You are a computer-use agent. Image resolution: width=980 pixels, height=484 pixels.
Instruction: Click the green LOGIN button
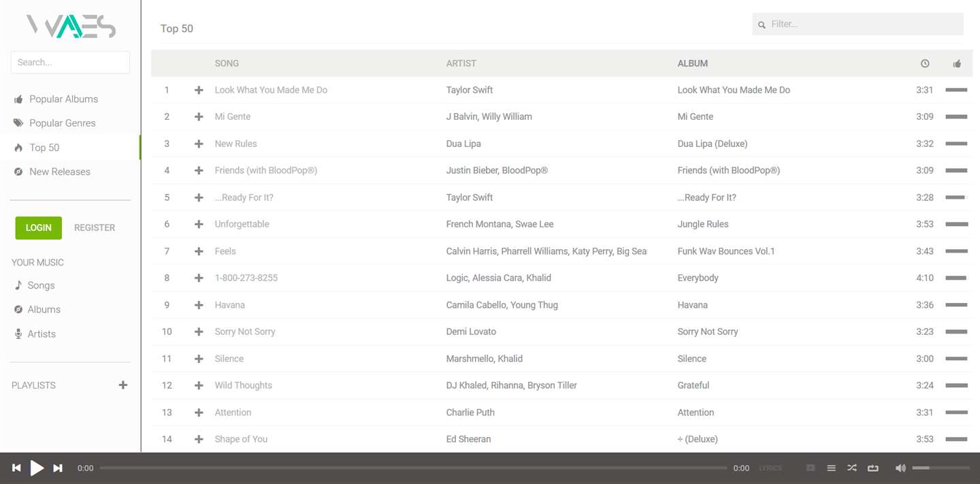[39, 228]
